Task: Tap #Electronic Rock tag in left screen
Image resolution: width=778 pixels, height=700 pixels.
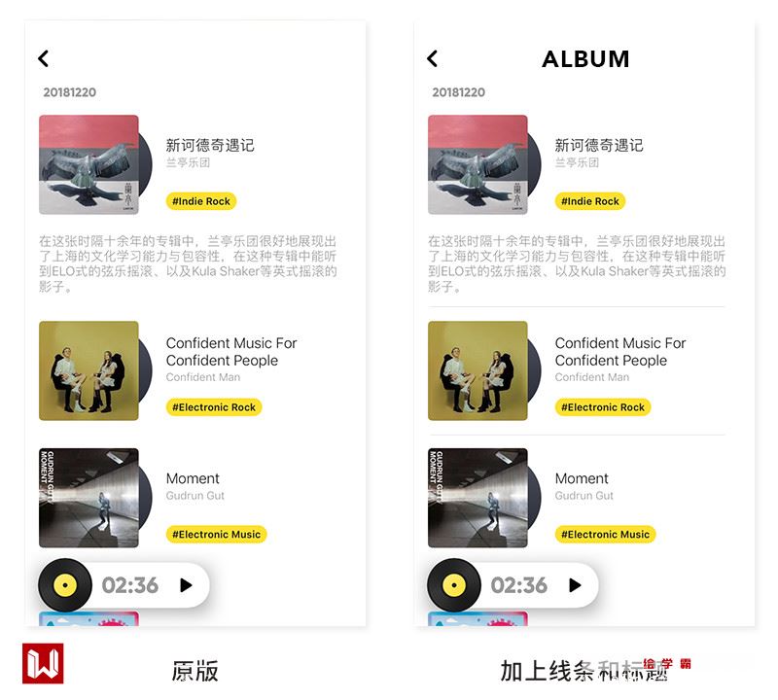Action: point(214,407)
